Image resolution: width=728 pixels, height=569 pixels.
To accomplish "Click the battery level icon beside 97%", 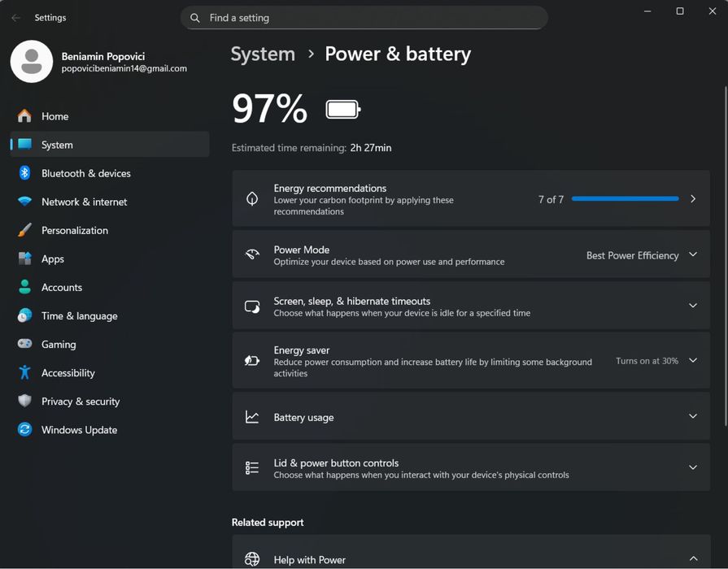I will pyautogui.click(x=343, y=110).
